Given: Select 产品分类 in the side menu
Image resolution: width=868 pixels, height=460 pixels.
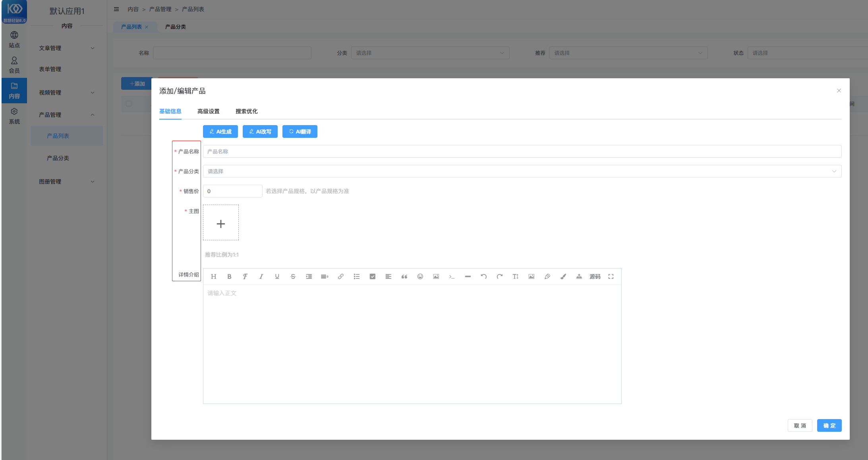Looking at the screenshot, I should coord(67,158).
